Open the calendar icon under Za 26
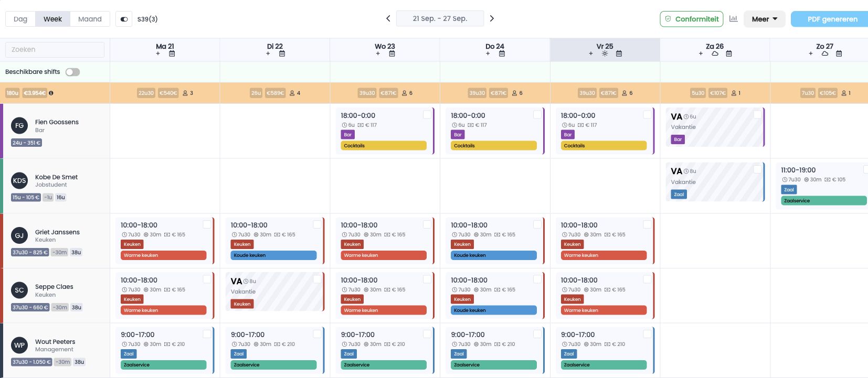The width and height of the screenshot is (868, 378). coord(729,53)
